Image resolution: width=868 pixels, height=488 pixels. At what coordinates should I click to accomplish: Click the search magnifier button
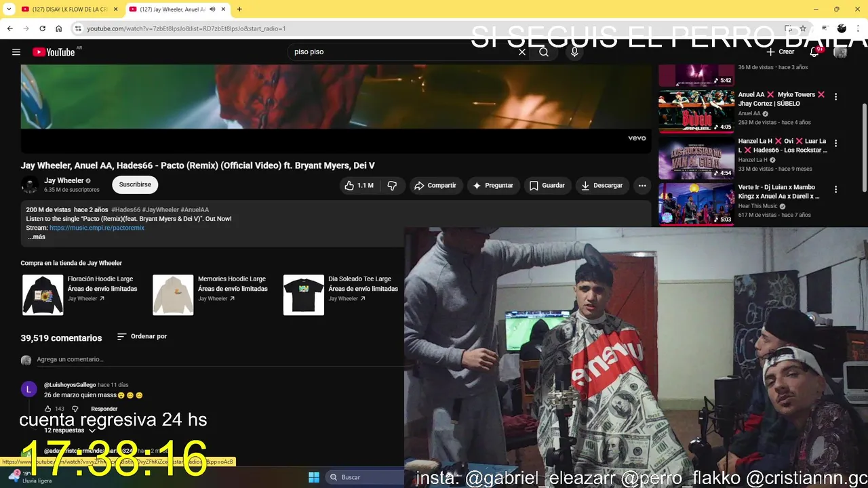pyautogui.click(x=544, y=52)
